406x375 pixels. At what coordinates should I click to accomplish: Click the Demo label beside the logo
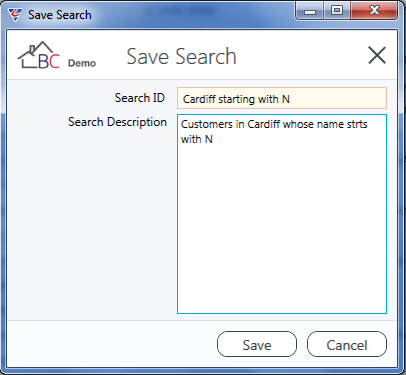tap(82, 63)
